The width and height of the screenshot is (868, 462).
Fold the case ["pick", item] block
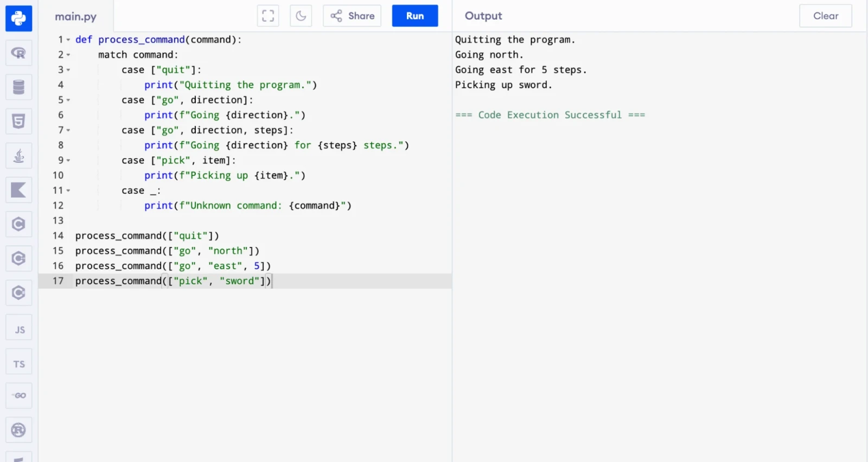68,160
